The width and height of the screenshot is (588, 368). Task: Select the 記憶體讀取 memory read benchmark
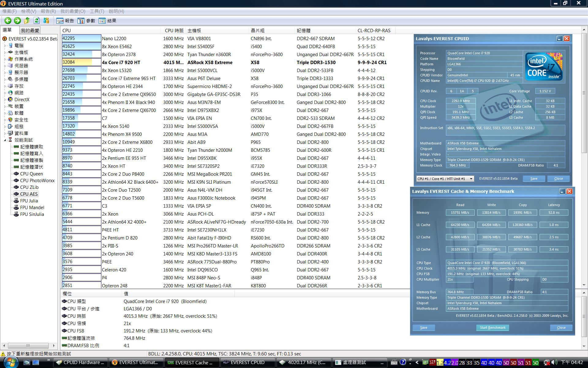click(32, 147)
